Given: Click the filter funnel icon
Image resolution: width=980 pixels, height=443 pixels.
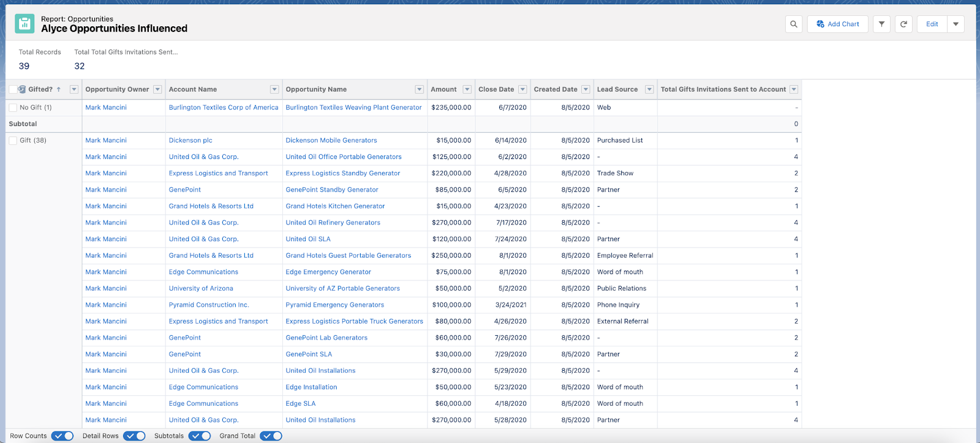Looking at the screenshot, I should click(881, 24).
